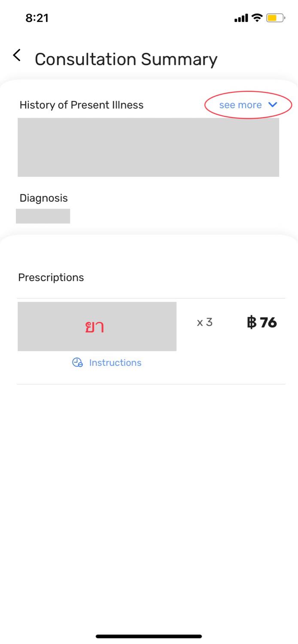Screen dimensions: 298x644
Task: Tap the cellular signal bars icon
Action: pyautogui.click(x=241, y=18)
